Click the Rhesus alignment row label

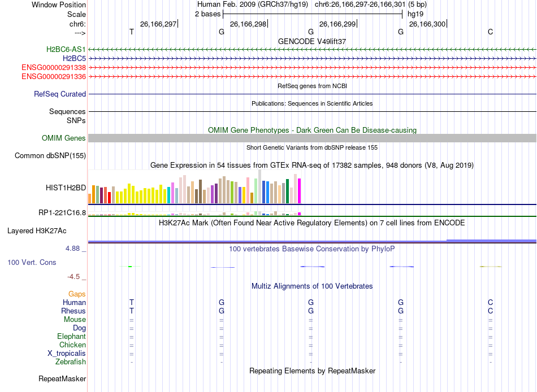pyautogui.click(x=73, y=311)
